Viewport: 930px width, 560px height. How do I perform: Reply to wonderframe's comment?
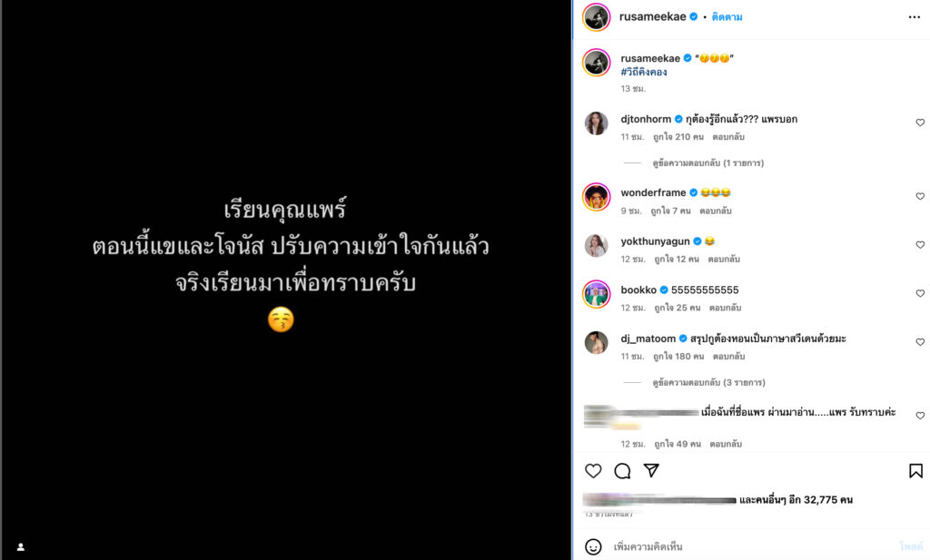pos(716,211)
